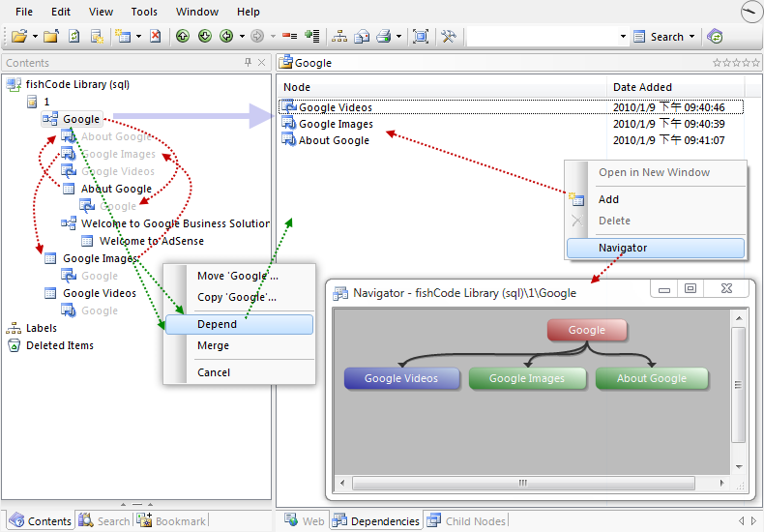Open dropdown arrow next to open folder icon

point(35,37)
